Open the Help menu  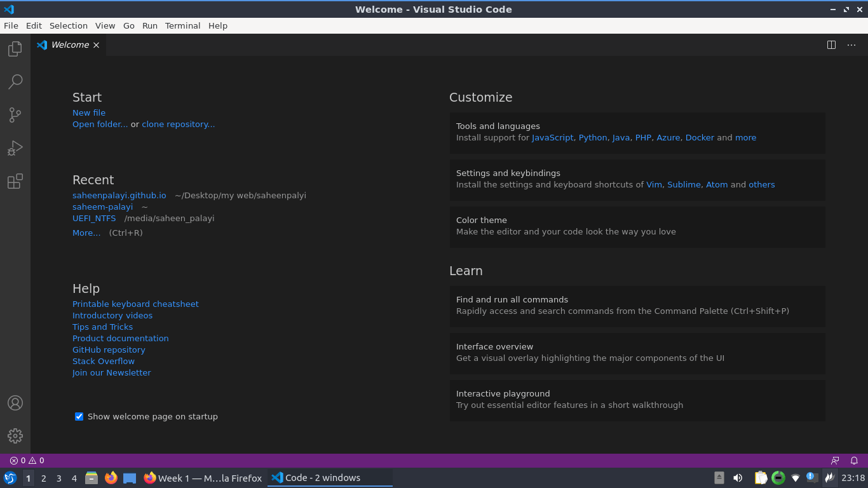218,25
